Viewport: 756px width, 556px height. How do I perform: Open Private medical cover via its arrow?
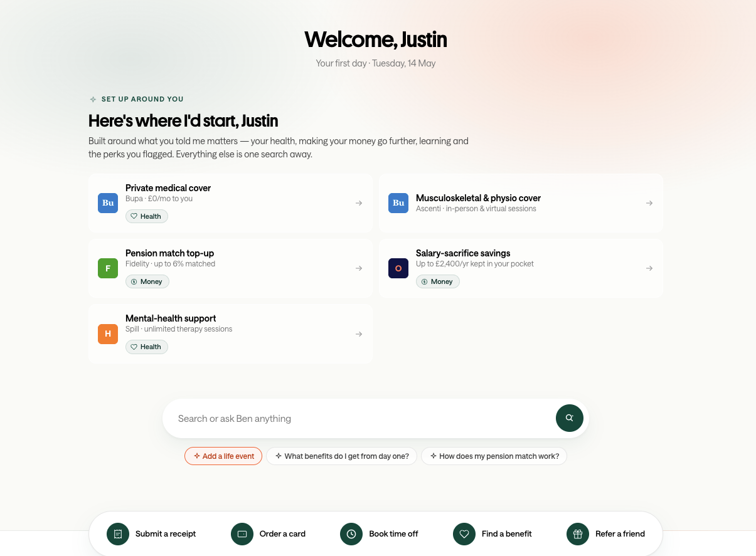pyautogui.click(x=359, y=203)
